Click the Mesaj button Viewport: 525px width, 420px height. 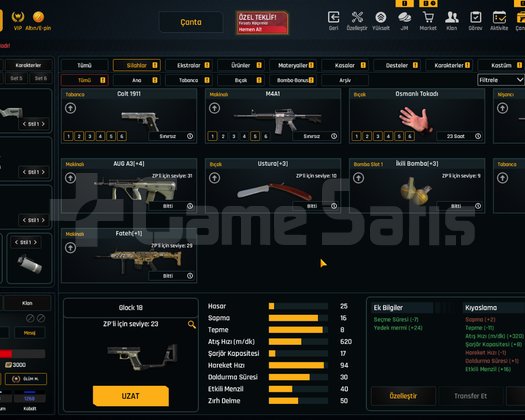(29, 333)
